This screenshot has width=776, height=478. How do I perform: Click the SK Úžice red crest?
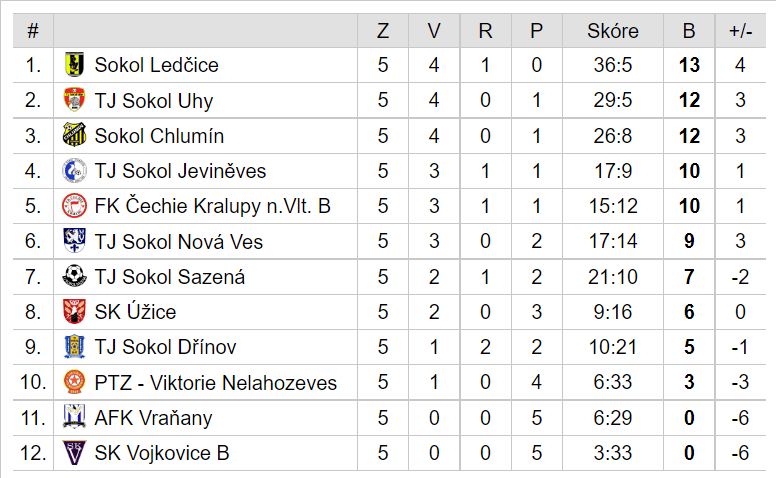point(74,312)
